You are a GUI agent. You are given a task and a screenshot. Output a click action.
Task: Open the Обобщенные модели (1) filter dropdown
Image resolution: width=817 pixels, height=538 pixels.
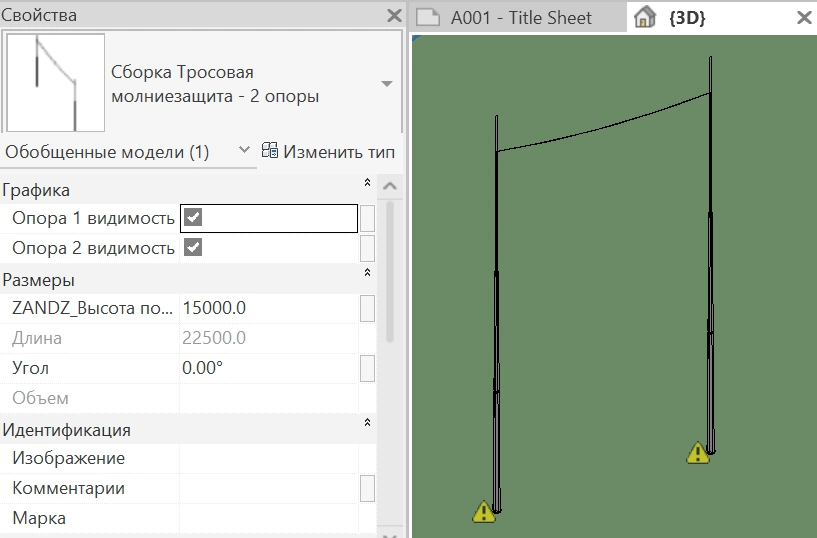pyautogui.click(x=244, y=151)
